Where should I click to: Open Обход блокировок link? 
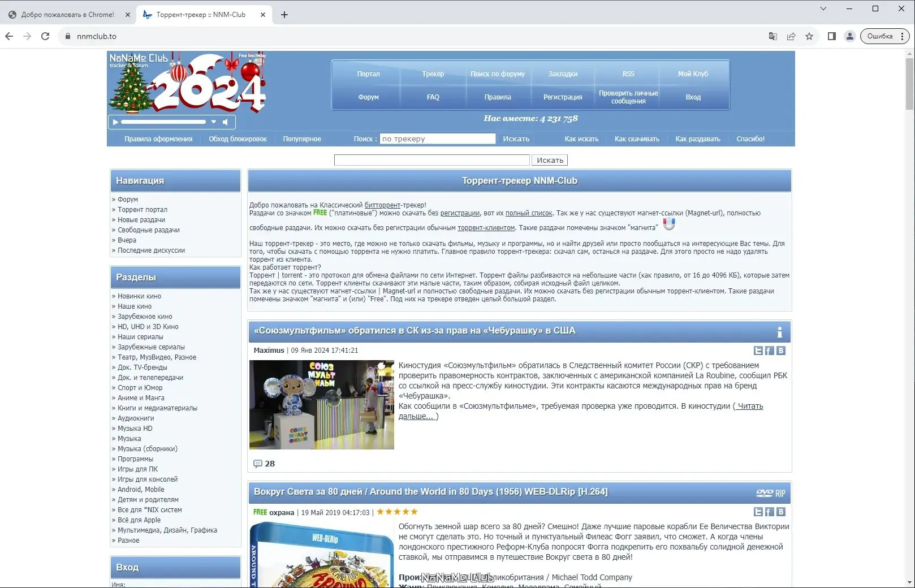[238, 139]
